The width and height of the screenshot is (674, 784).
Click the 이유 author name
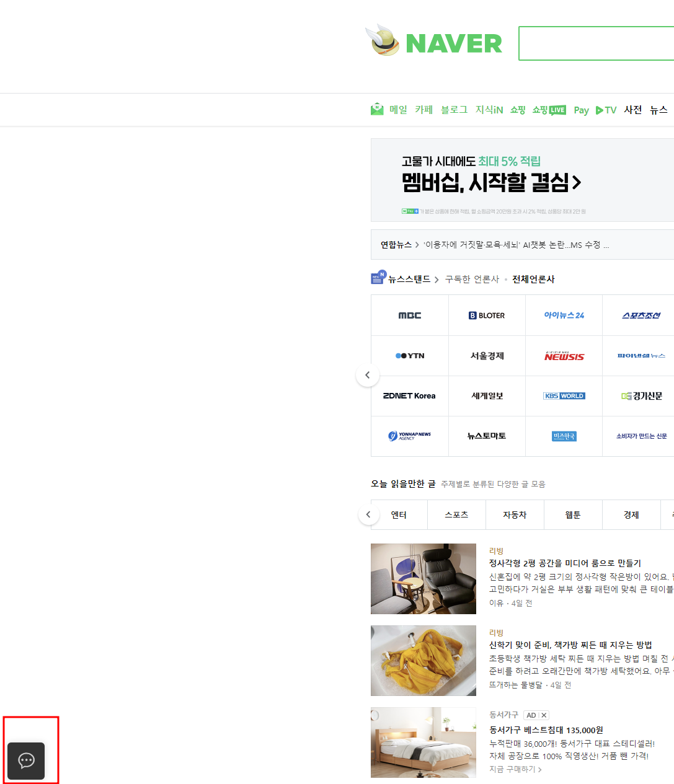click(x=496, y=603)
